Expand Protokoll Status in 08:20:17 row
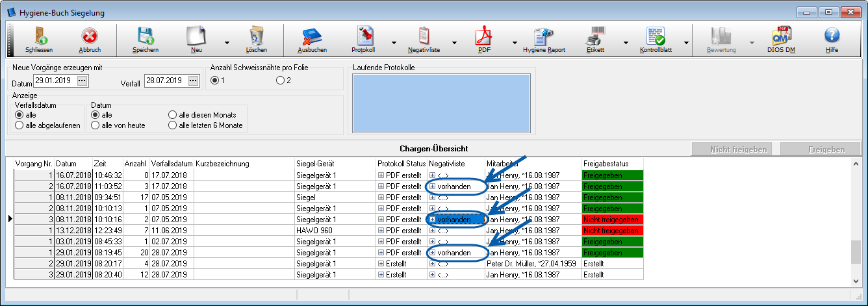Screen dimensions: 868x306 (x=381, y=264)
